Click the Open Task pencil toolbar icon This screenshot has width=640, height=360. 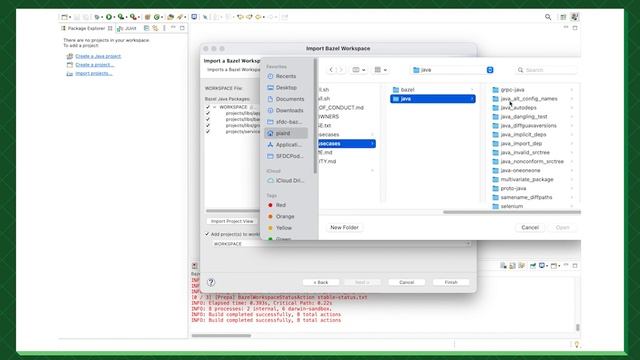(x=180, y=17)
